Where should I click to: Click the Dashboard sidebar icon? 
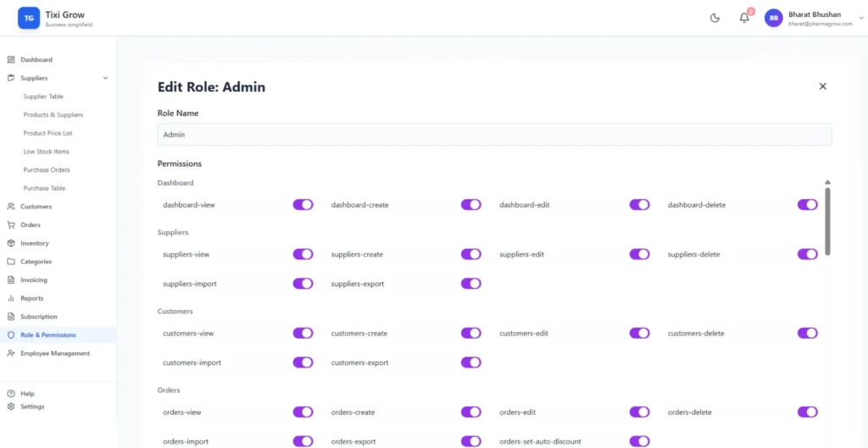[x=11, y=60]
